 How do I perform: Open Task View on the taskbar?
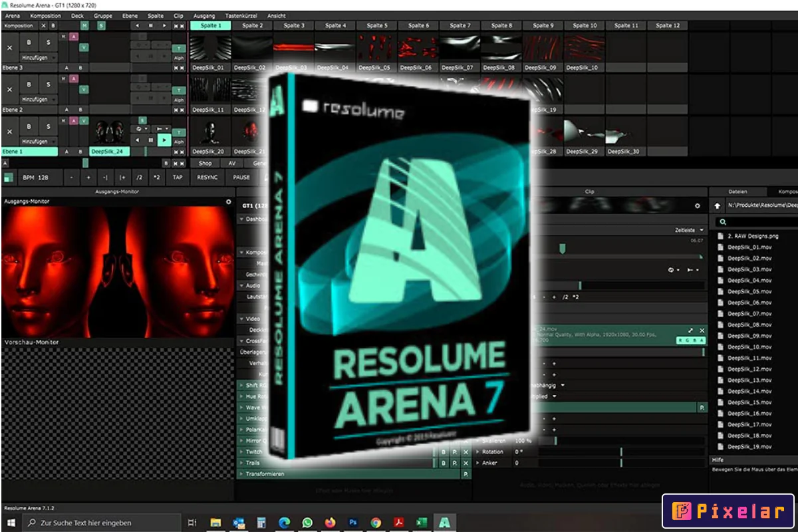point(192,523)
